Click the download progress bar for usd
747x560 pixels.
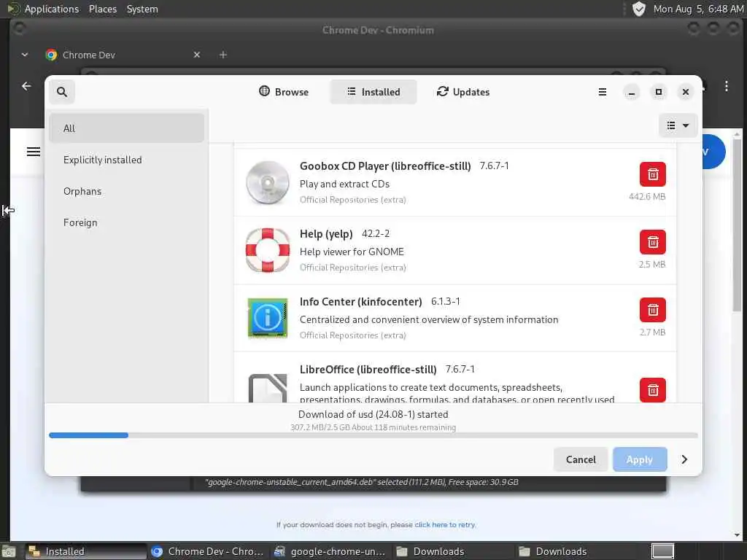click(373, 435)
